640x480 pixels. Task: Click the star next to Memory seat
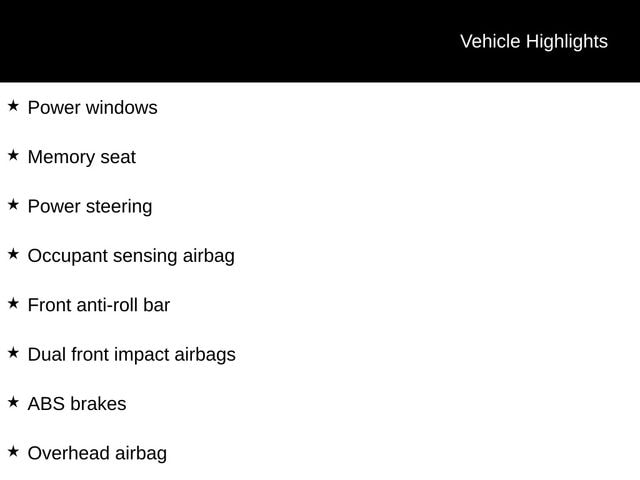[x=13, y=155]
